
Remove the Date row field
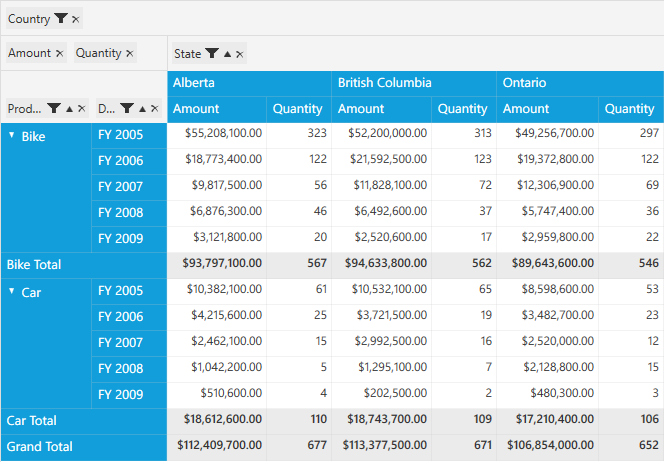(x=155, y=108)
